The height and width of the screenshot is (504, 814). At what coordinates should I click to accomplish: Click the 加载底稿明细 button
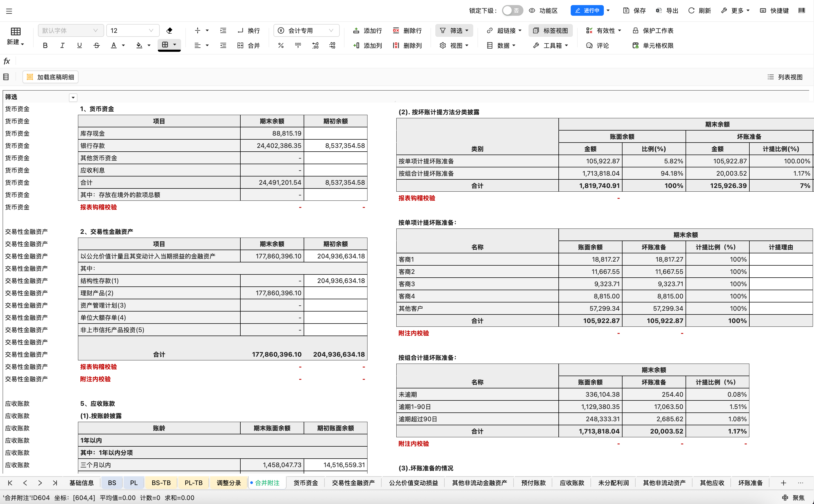pyautogui.click(x=50, y=77)
